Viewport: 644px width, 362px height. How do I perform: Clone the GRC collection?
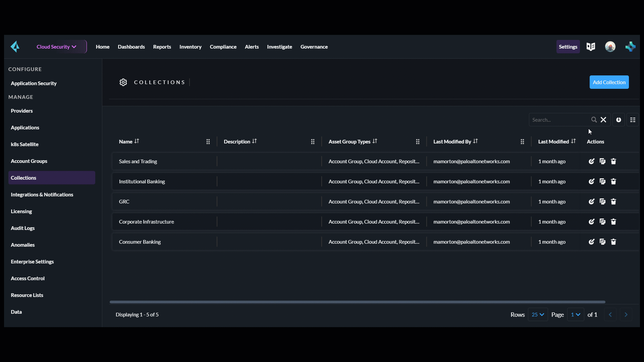tap(602, 201)
